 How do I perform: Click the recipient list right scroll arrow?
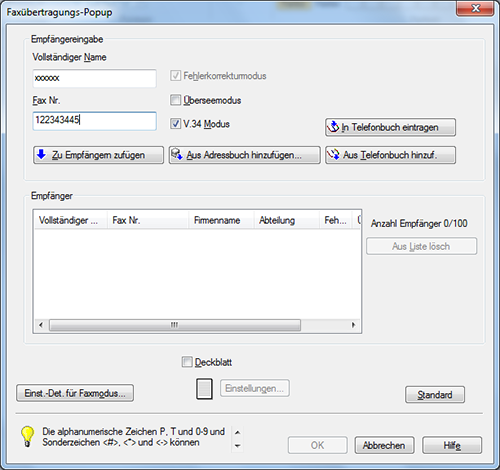click(353, 325)
